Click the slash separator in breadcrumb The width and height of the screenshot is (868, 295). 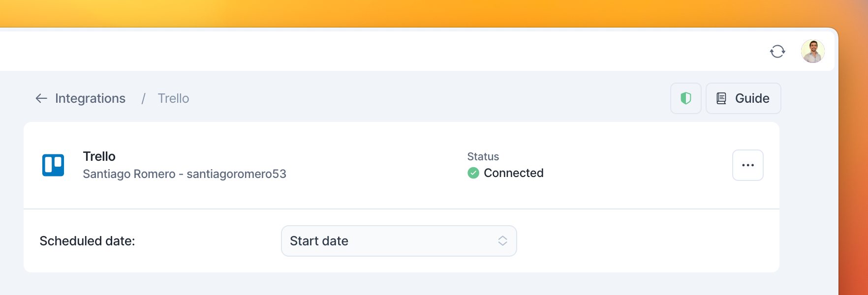pos(143,98)
